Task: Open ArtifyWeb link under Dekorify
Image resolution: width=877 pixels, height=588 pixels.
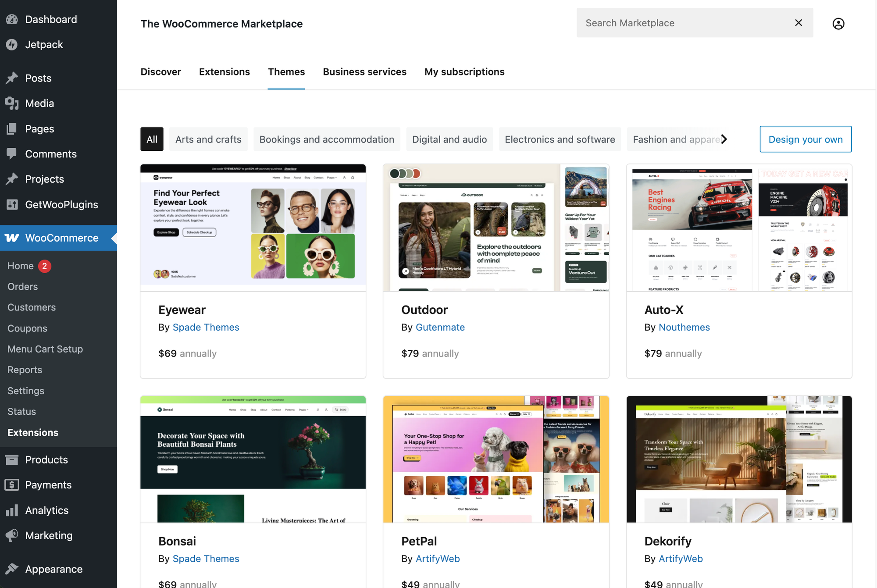Action: (681, 559)
